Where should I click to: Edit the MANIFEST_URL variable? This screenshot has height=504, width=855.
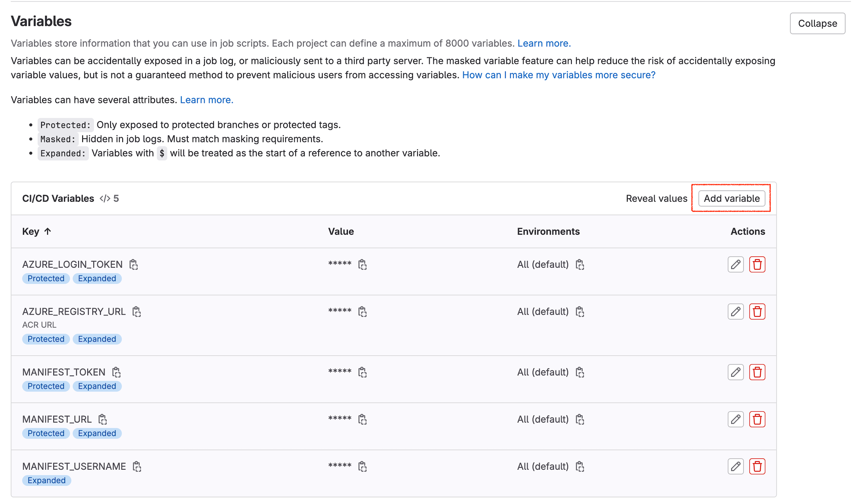pyautogui.click(x=735, y=419)
